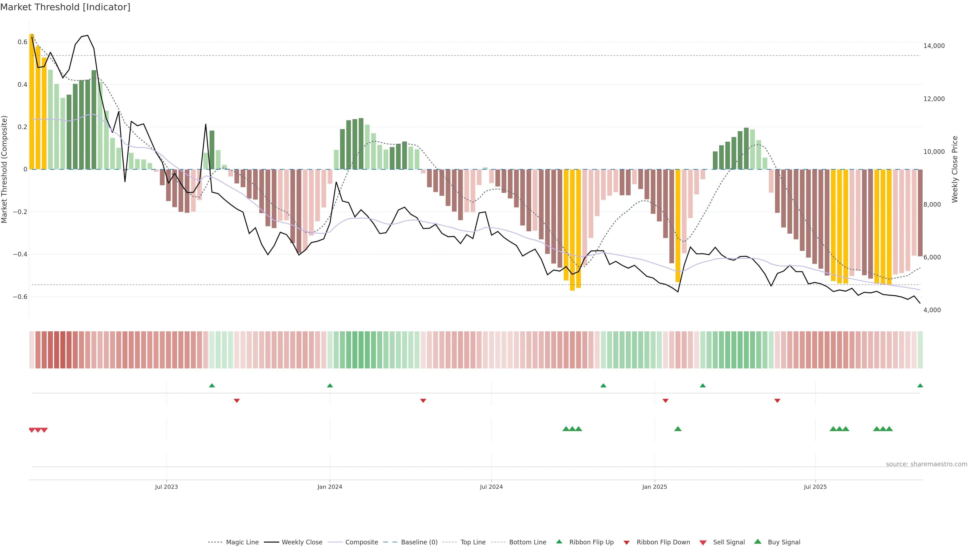Toggle the Composite legend entry

(x=361, y=542)
